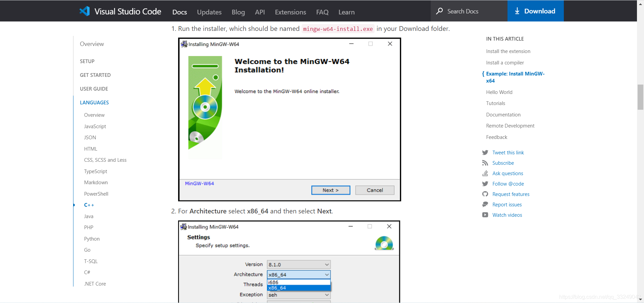Click the play icon beside Watch videos
Screen dimensions: 644x303
pyautogui.click(x=485, y=215)
